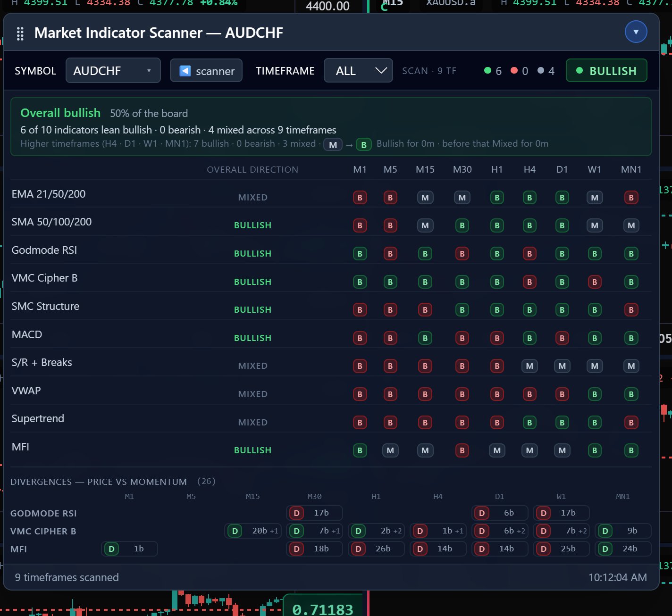672x616 pixels.
Task: Click MFI M1 bullish badge
Action: tap(360, 450)
